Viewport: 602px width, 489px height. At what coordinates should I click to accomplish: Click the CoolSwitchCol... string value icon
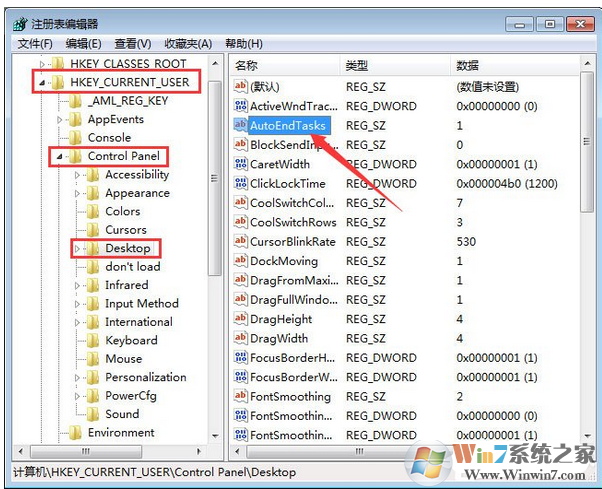pos(241,202)
